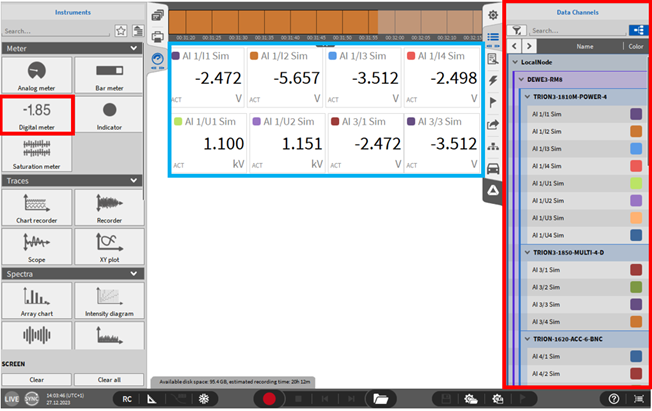
Task: Toggle the LIVE mode indicator
Action: [x=12, y=399]
